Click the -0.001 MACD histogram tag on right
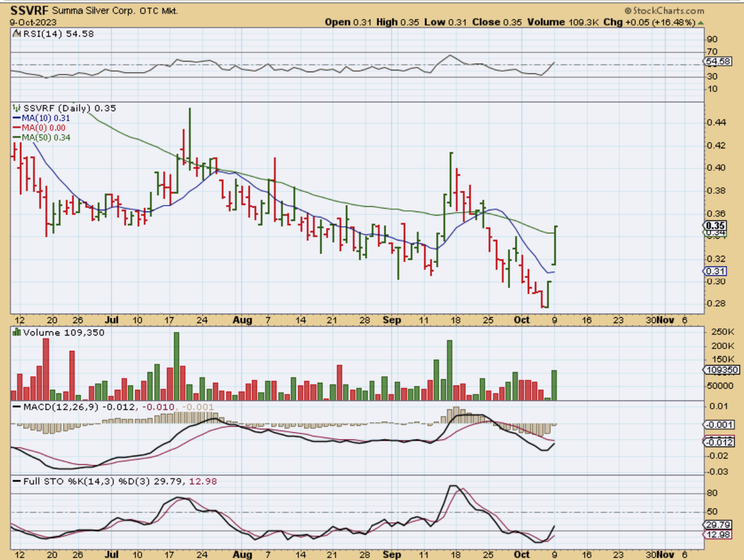The height and width of the screenshot is (560, 744). [x=719, y=425]
